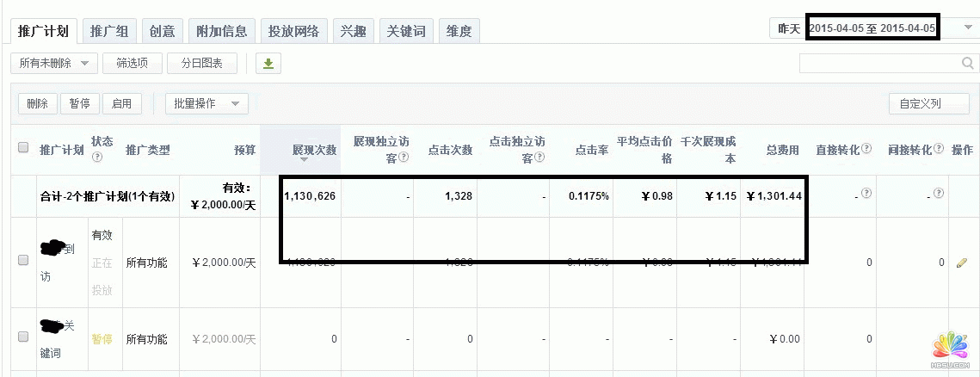Click the 自定义列 button
980x377 pixels.
tap(920, 104)
